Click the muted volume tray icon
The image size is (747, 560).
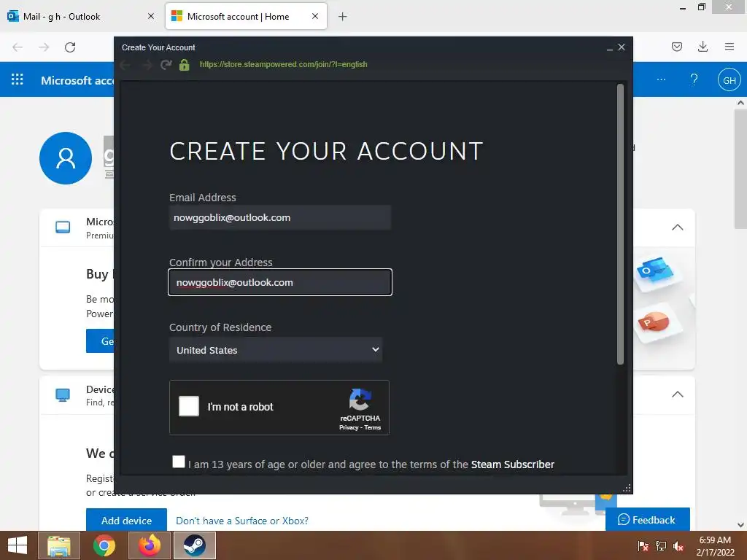pyautogui.click(x=678, y=545)
